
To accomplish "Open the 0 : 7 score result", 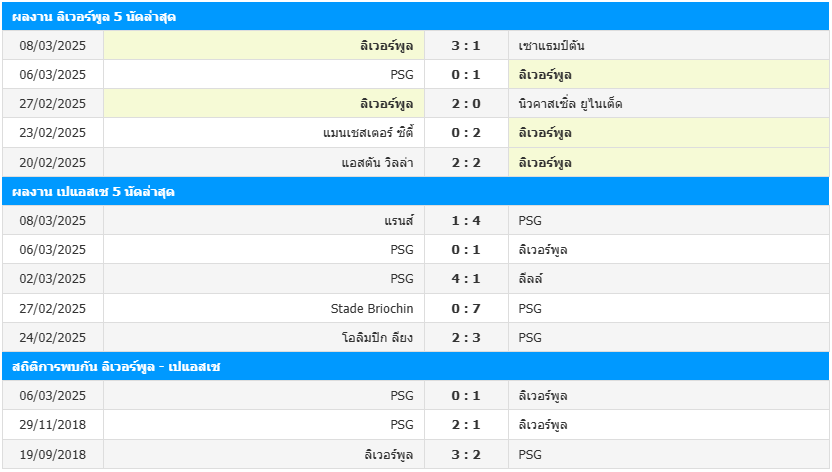I will pyautogui.click(x=466, y=309).
